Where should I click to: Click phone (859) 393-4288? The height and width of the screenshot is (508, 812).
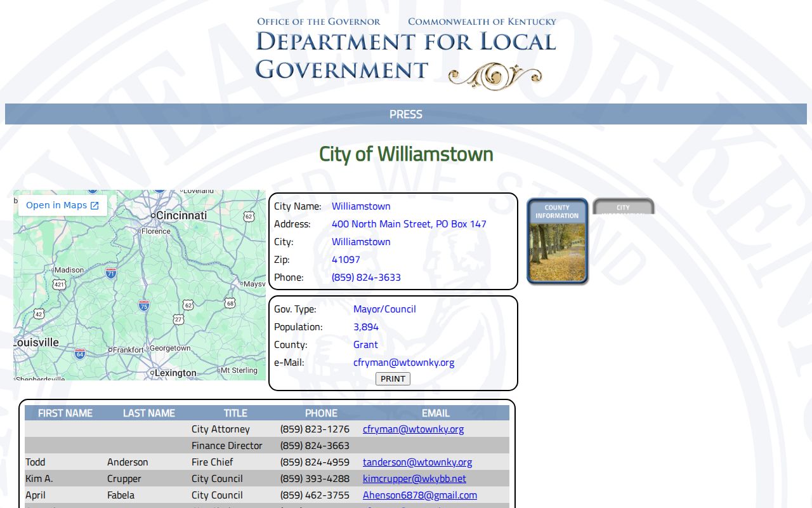(315, 479)
